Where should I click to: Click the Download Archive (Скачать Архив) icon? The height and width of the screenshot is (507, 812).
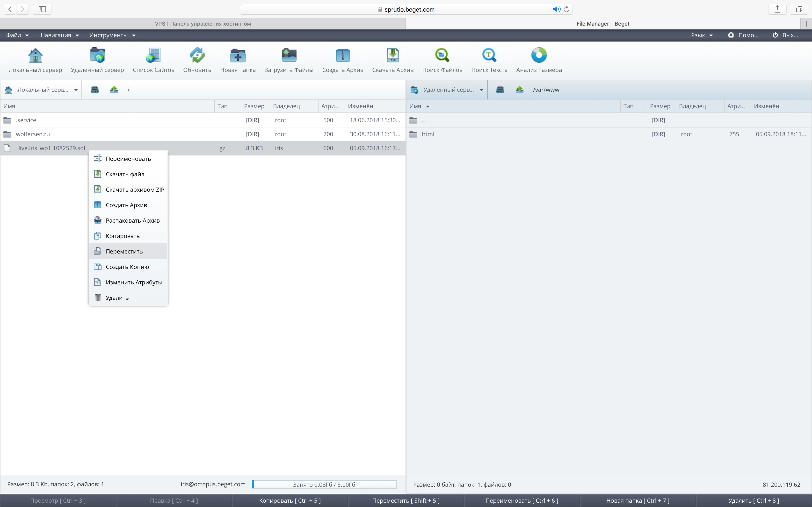[392, 55]
